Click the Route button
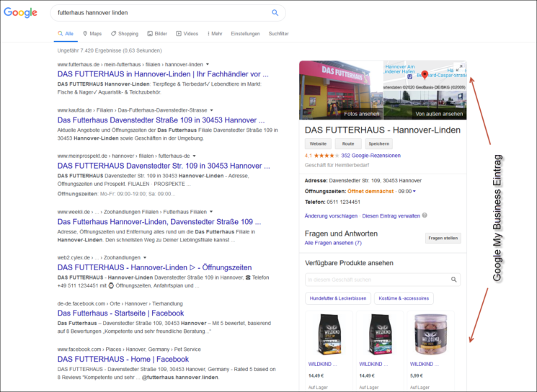Viewport: 537px width, 392px height. (348, 144)
